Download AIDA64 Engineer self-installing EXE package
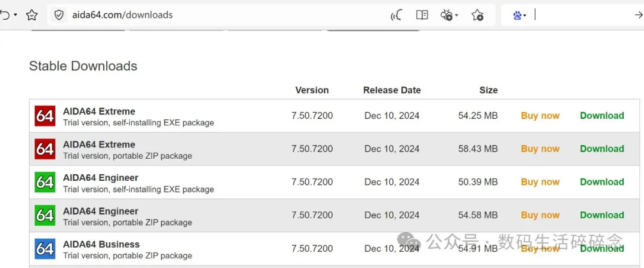The width and height of the screenshot is (644, 268). (602, 182)
